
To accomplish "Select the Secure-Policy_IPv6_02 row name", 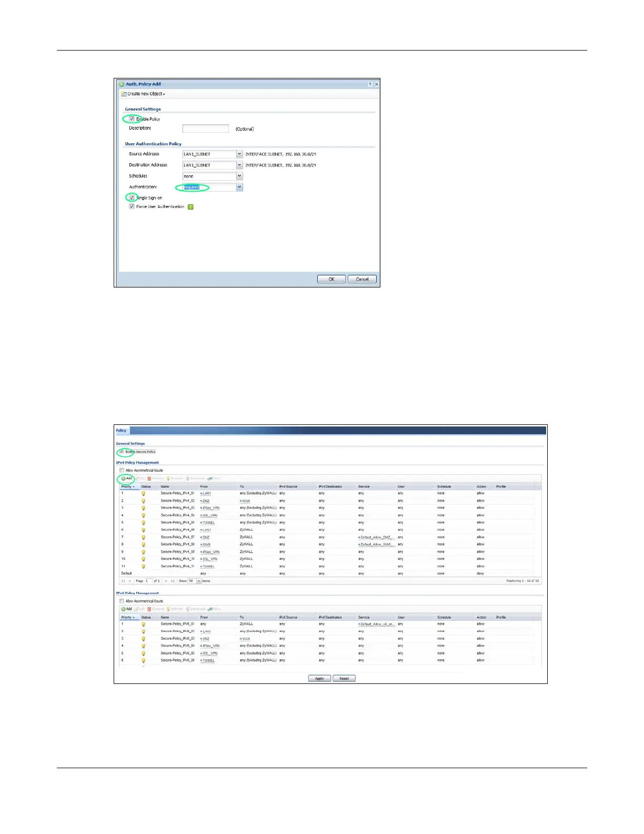I will pyautogui.click(x=177, y=631).
